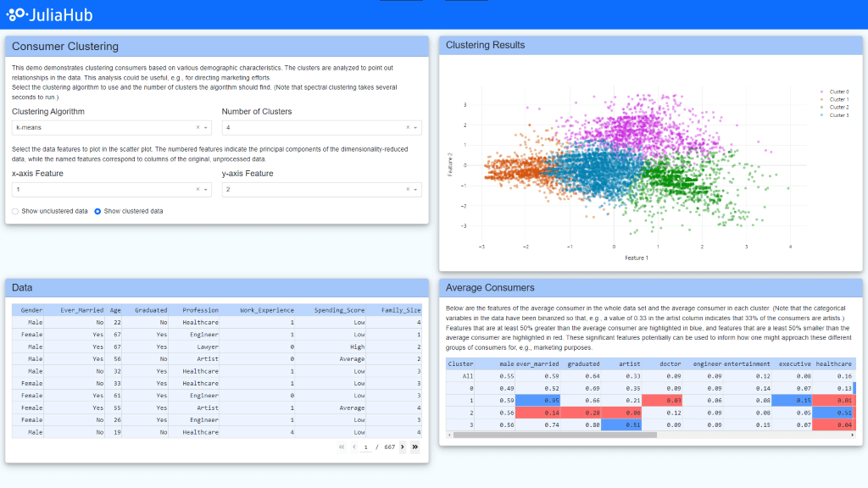Image resolution: width=868 pixels, height=488 pixels.
Task: Toggle Cluster 2 in the scatter plot legend
Action: [x=837, y=108]
